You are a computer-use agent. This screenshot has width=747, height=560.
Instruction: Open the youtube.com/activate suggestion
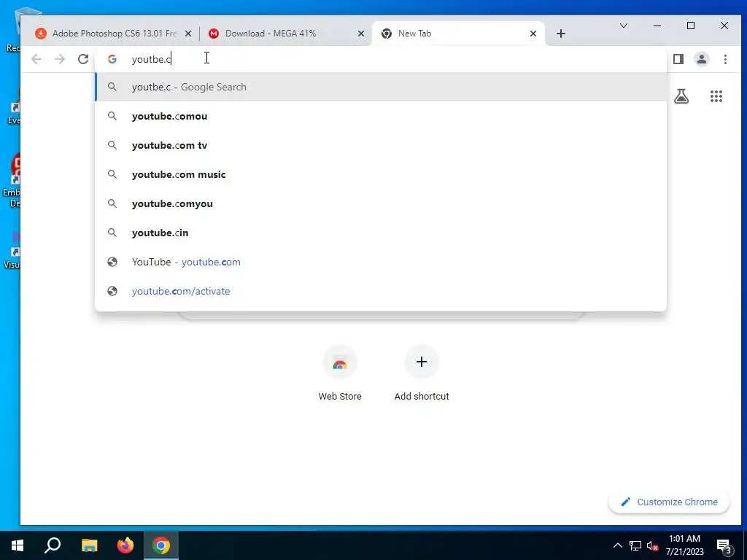click(381, 291)
